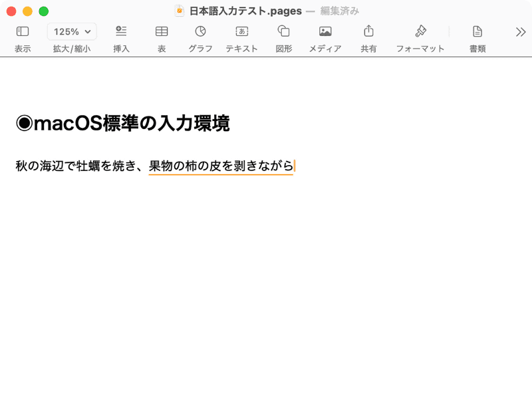This screenshot has height=404, width=532.
Task: Enter full screen with the green button
Action: tap(43, 11)
